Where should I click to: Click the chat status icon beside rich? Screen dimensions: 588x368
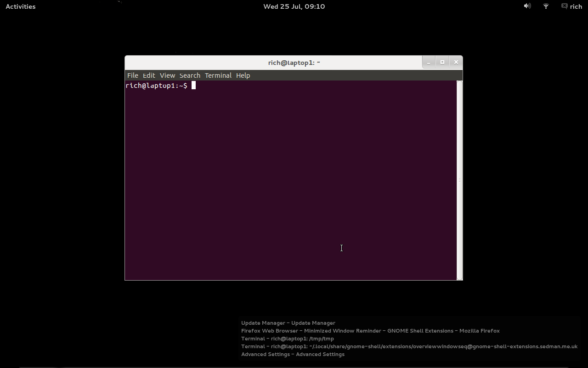tap(564, 6)
